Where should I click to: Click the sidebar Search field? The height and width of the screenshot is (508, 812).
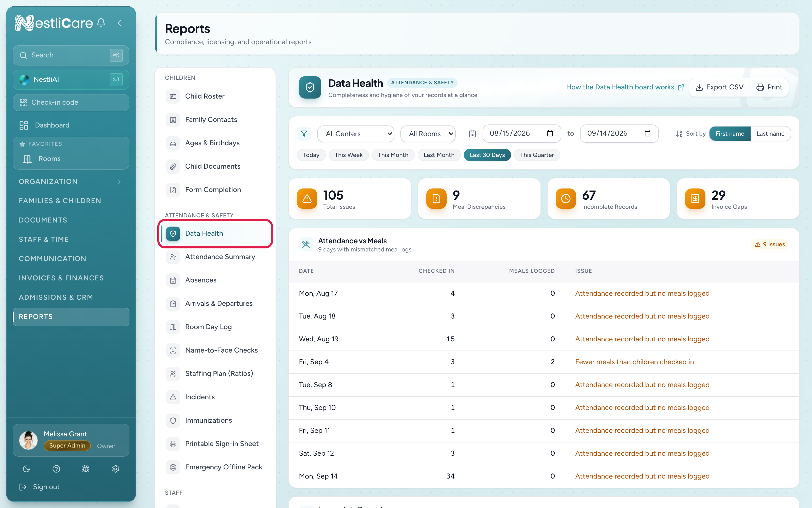pos(71,55)
